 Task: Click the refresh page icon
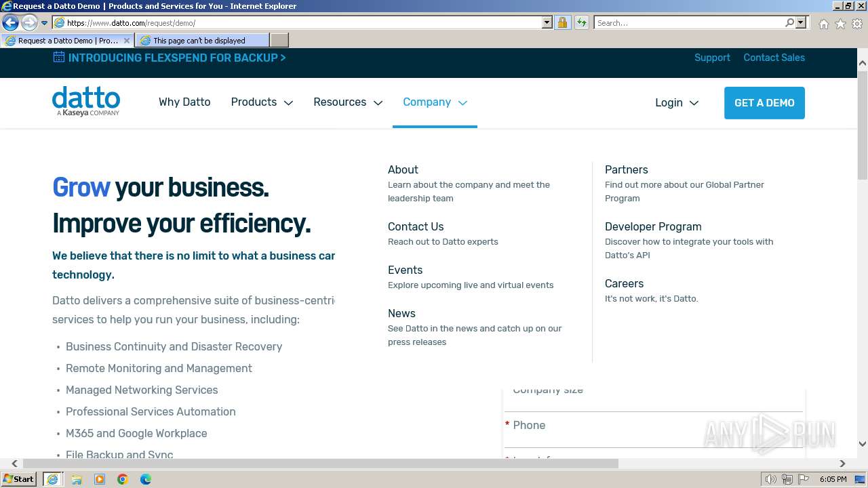[x=581, y=23]
